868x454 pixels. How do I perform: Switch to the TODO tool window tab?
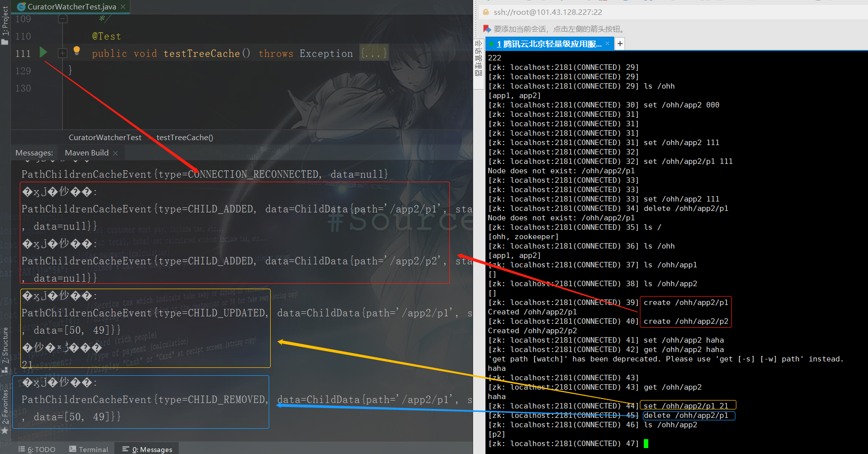(37, 449)
